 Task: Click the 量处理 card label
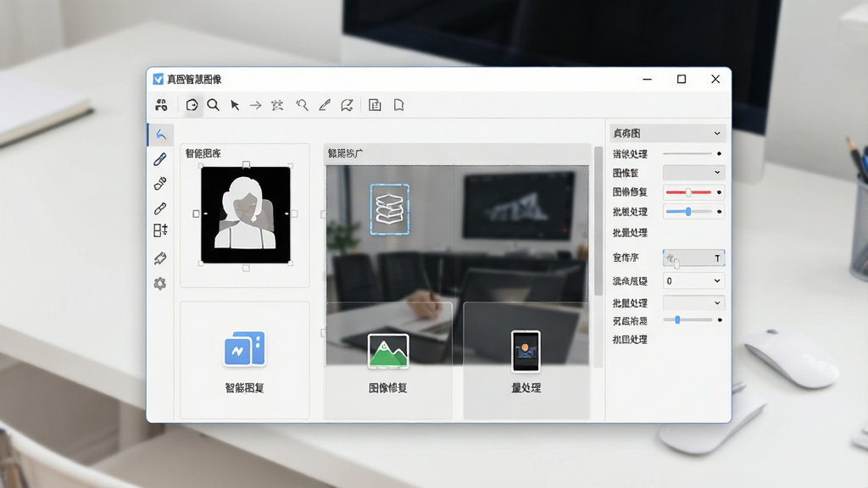point(526,388)
